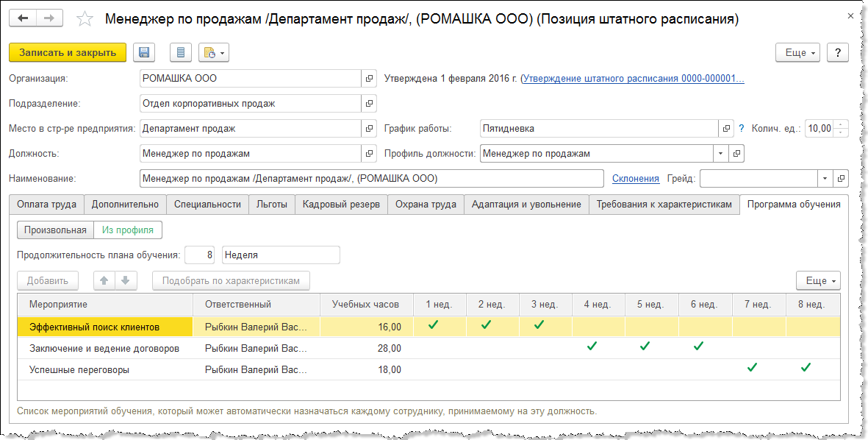
Task: Open the help question mark button
Action: [x=838, y=52]
